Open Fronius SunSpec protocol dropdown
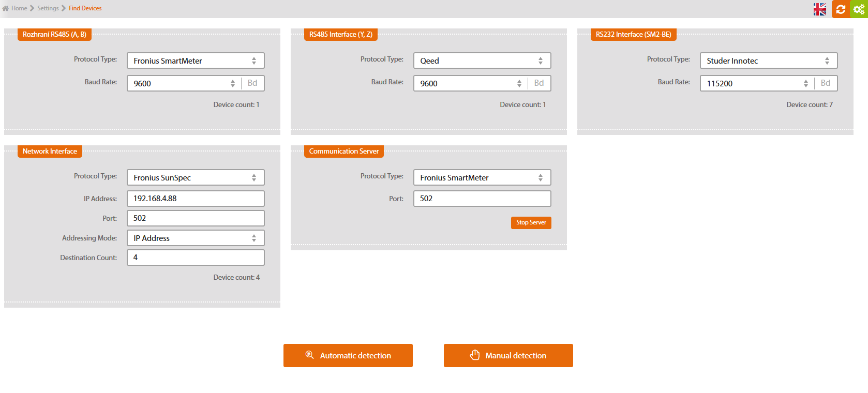This screenshot has width=868, height=393. pos(196,177)
